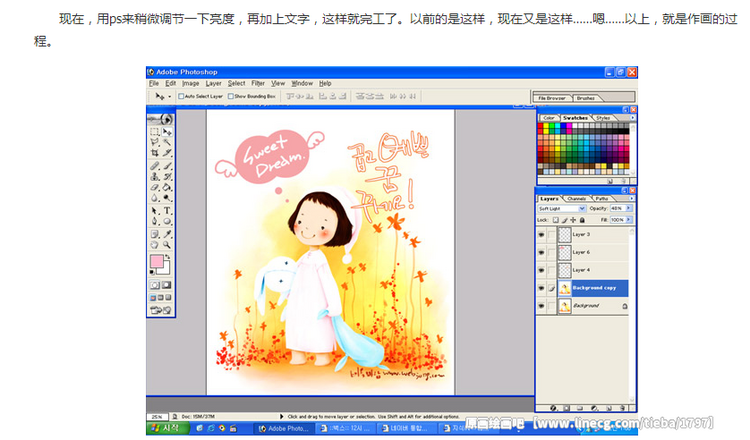Image resolution: width=750 pixels, height=440 pixels.
Task: Open the Window menu
Action: (302, 83)
